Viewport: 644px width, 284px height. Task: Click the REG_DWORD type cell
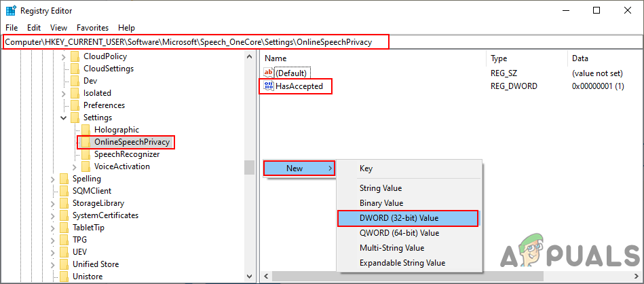(x=514, y=86)
